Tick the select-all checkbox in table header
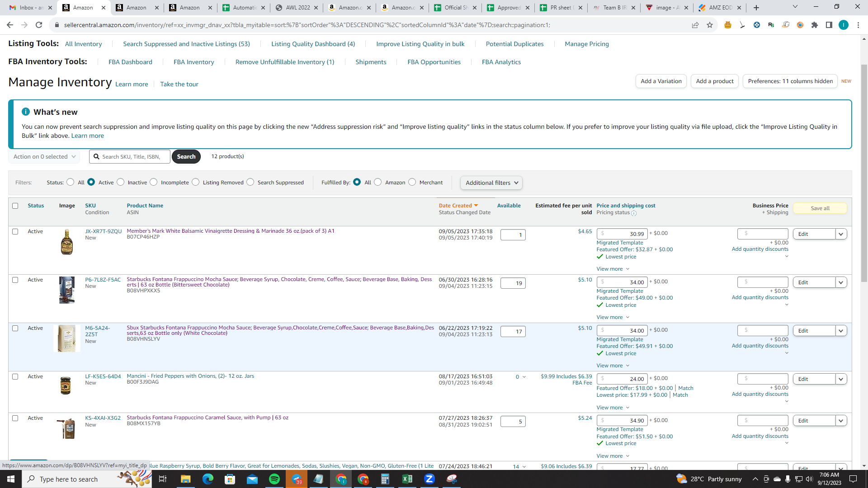The width and height of the screenshot is (868, 488). tap(15, 206)
